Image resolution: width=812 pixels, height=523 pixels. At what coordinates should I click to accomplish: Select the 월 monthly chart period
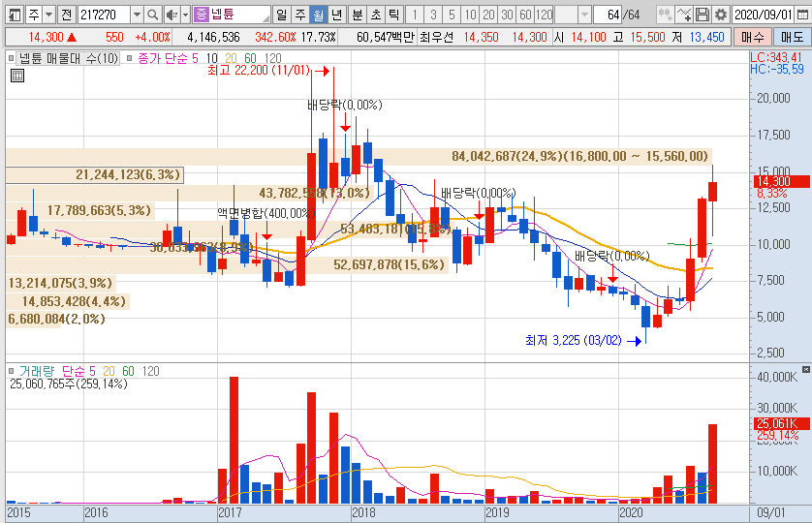click(x=318, y=15)
